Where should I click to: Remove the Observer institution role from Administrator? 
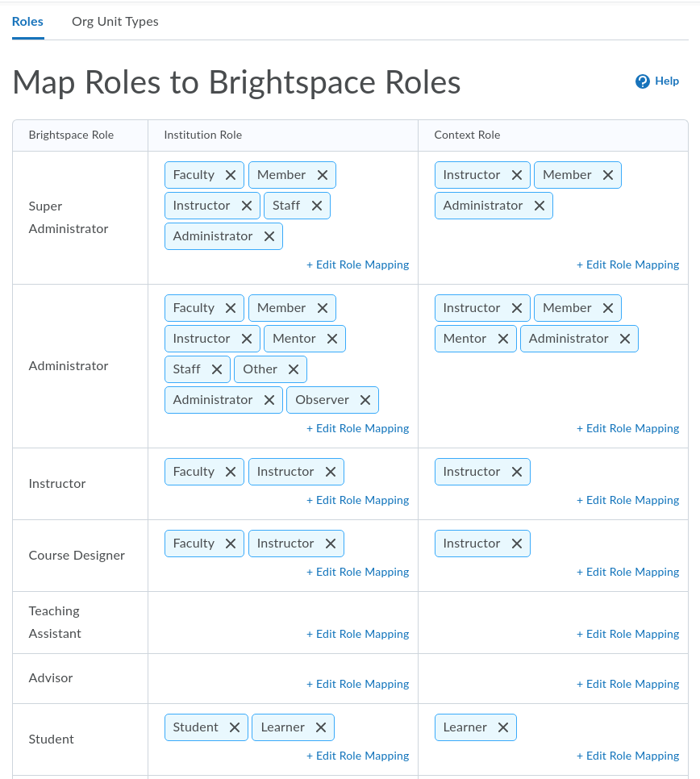(x=365, y=399)
